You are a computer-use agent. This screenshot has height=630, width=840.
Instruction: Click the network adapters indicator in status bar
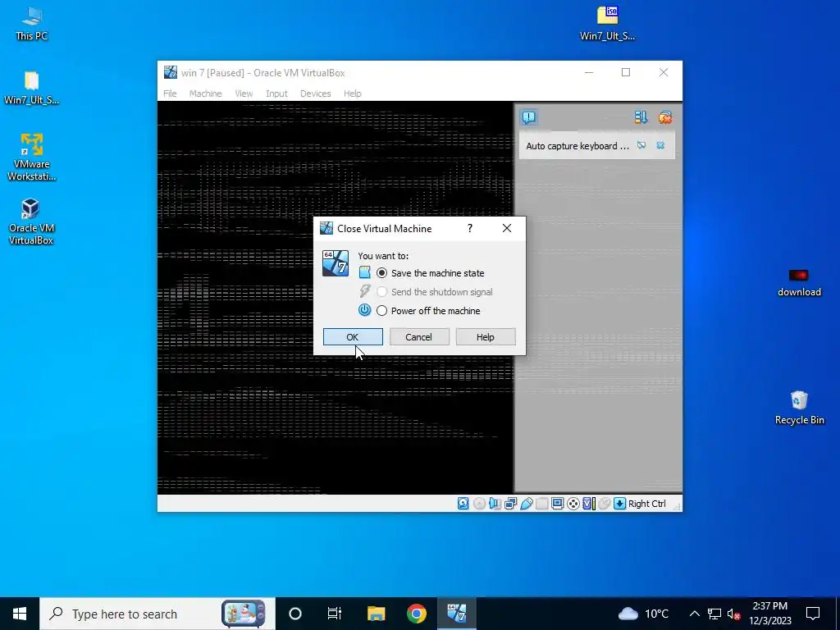pyautogui.click(x=510, y=504)
